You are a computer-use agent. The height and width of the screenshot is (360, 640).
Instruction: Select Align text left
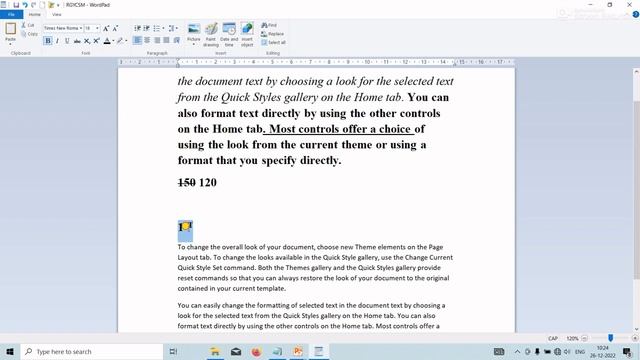138,40
